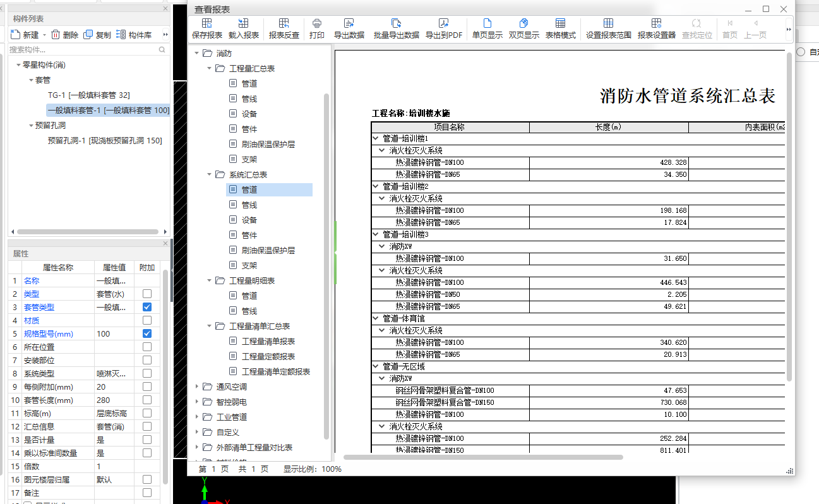Open the 报表设置器
819x504 pixels.
point(657,29)
